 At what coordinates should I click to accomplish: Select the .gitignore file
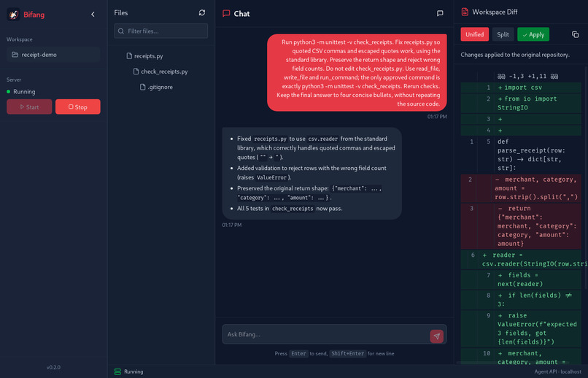[160, 87]
